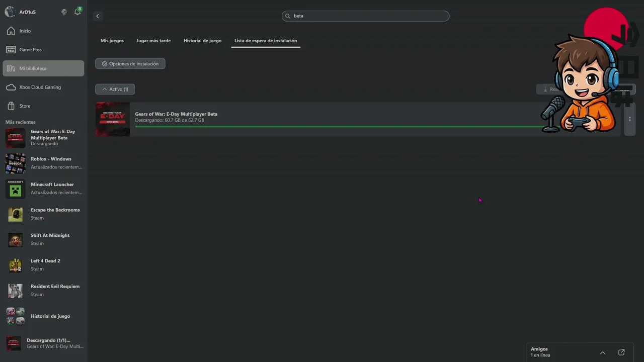Viewport: 644px width, 362px height.
Task: Open Store in the sidebar
Action: (43, 106)
